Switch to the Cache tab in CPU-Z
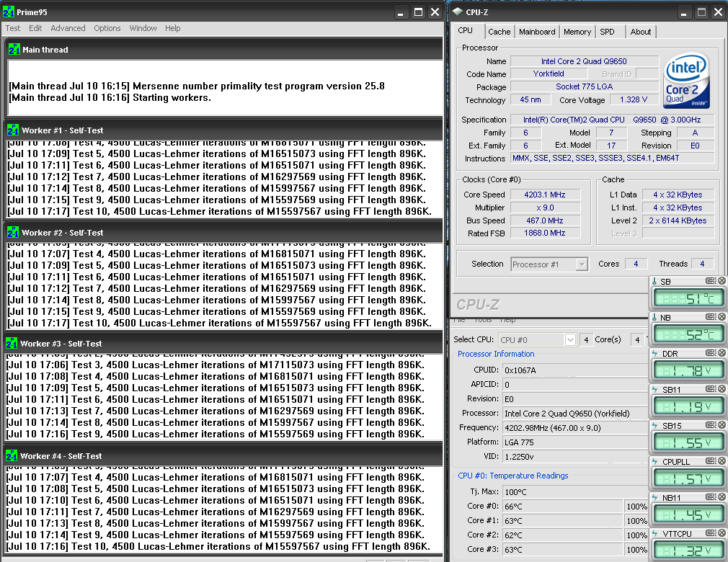 click(x=499, y=32)
